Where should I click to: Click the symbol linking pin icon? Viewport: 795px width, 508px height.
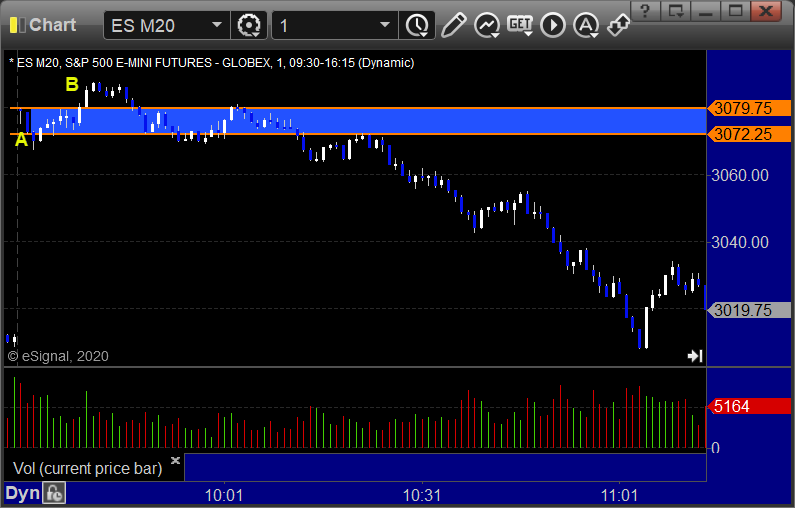[619, 24]
